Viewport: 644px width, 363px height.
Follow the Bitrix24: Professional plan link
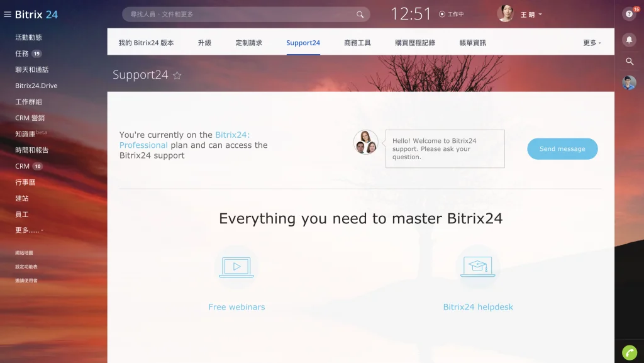tap(232, 135)
